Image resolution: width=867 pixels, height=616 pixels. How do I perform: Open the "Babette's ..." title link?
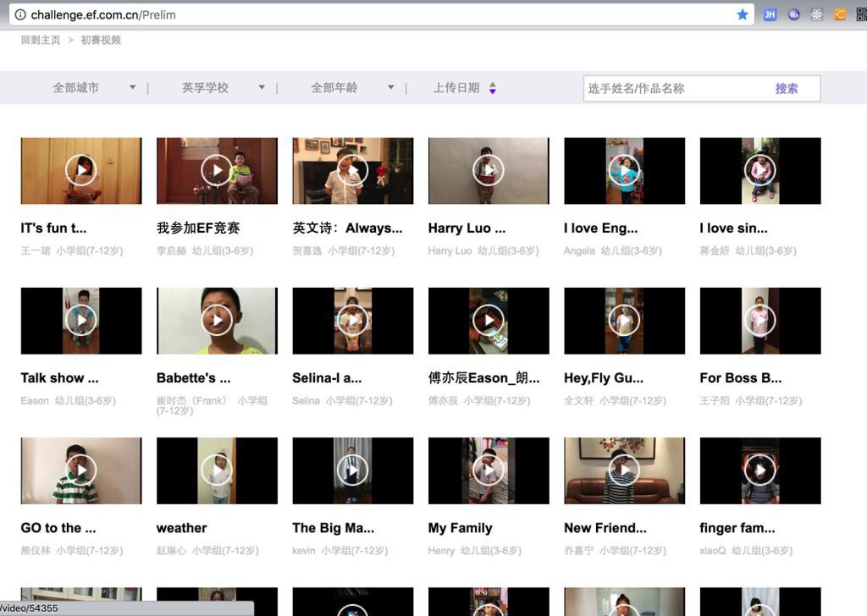coord(194,378)
